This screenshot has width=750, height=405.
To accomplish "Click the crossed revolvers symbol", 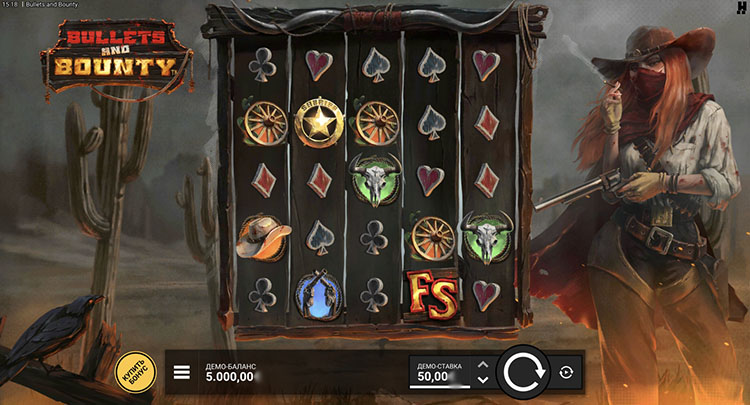I will click(x=319, y=295).
